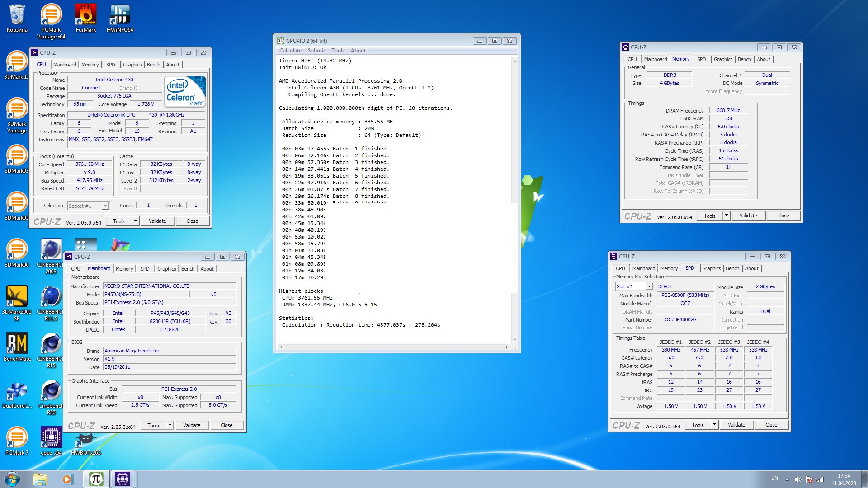Open 3DMark05 desktop shortcut
868x488 pixels.
tap(17, 206)
